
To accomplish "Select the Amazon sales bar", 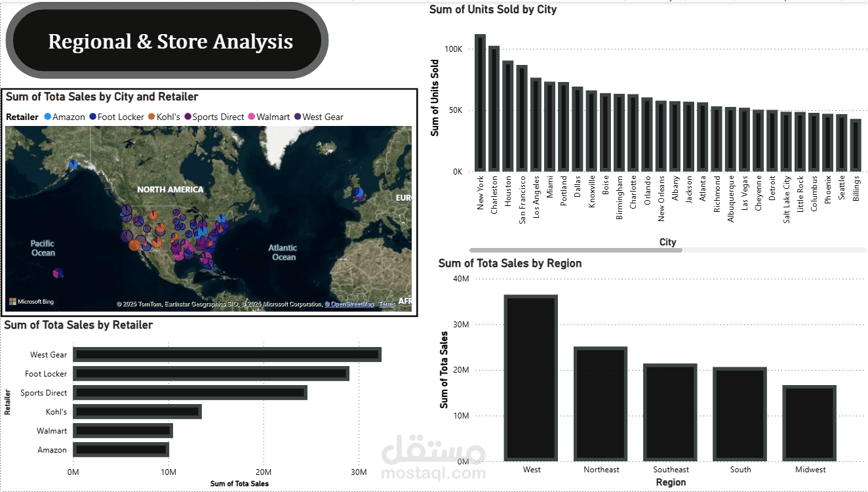I will click(121, 449).
